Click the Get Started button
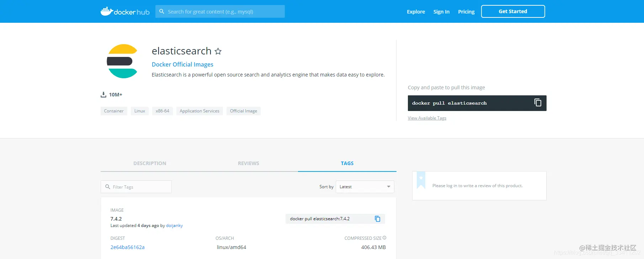This screenshot has height=259, width=644. pos(513,11)
